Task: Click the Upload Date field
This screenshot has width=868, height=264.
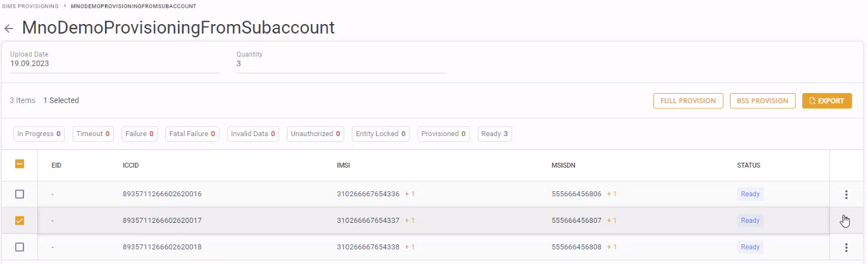Action: point(114,63)
